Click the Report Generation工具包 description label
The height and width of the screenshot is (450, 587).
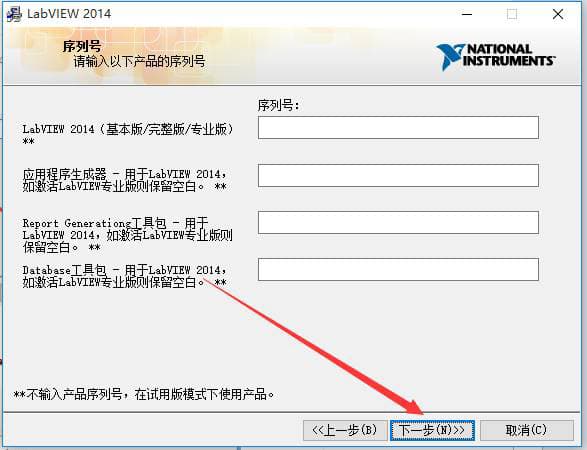tap(127, 235)
